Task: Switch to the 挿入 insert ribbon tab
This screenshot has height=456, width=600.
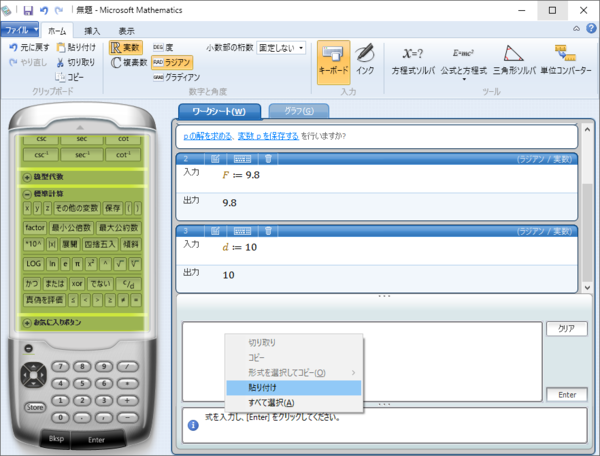Action: [92, 31]
